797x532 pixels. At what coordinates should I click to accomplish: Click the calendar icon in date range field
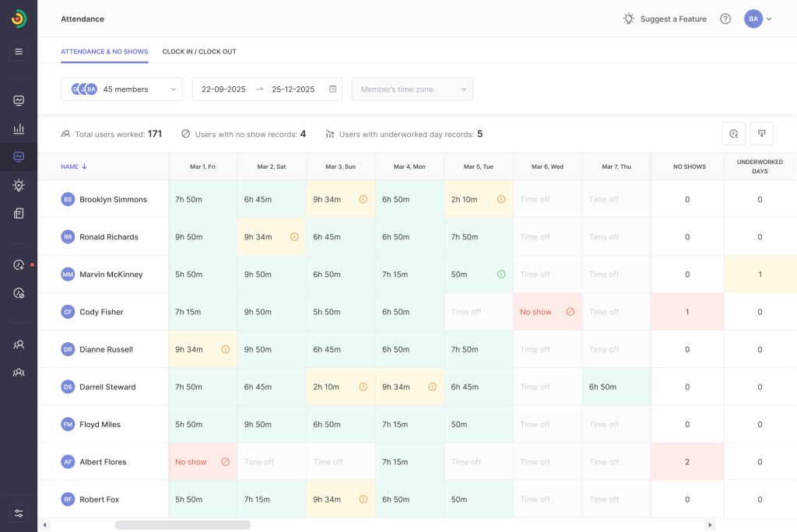click(332, 89)
